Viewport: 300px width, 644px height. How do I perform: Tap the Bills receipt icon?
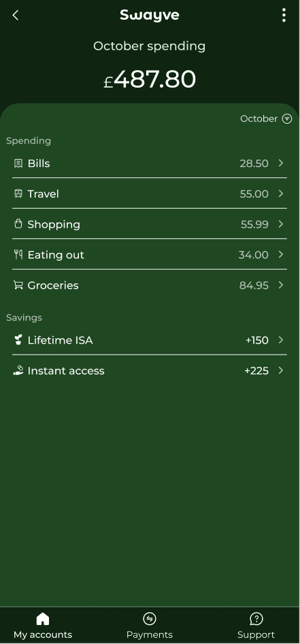coord(18,164)
